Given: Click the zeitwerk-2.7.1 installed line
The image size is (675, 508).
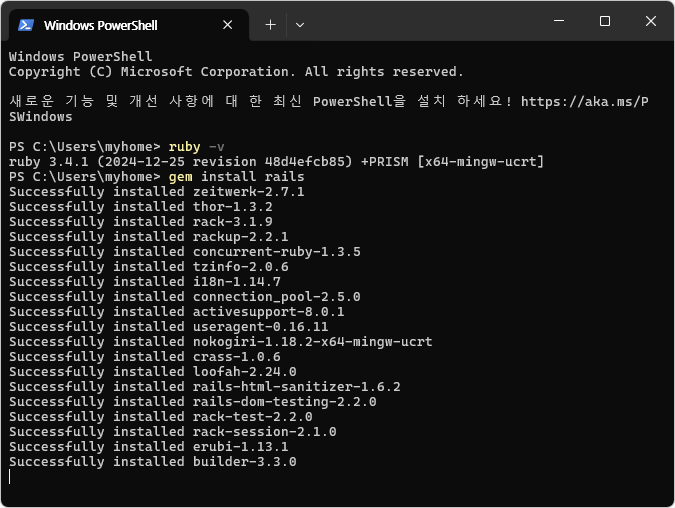Looking at the screenshot, I should (156, 192).
